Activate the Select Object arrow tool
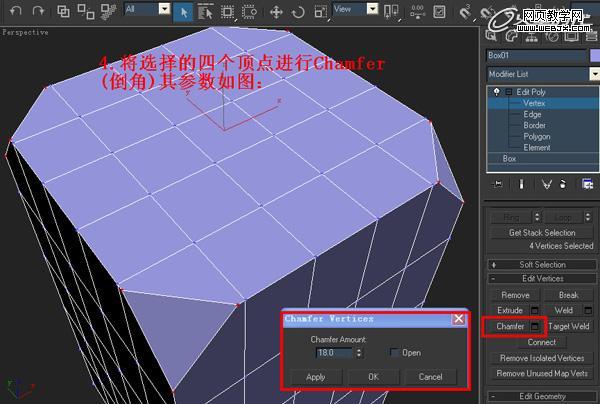The image size is (600, 404). pyautogui.click(x=183, y=12)
